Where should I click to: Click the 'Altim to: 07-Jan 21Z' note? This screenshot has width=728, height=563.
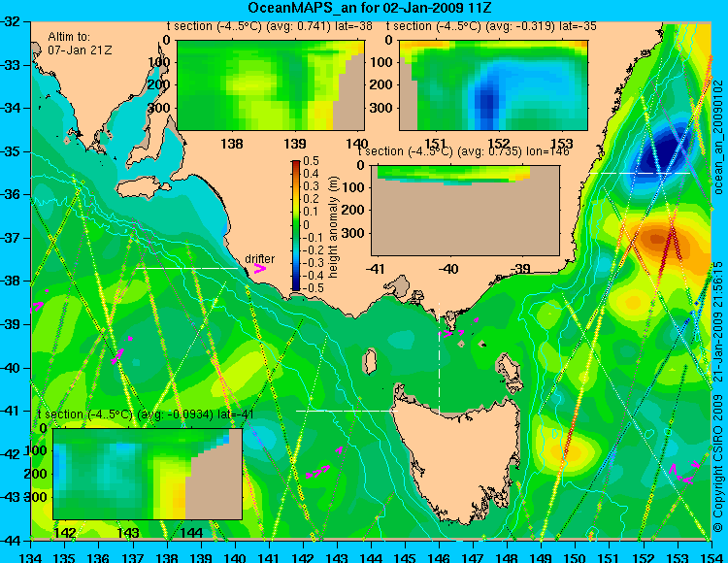pos(80,43)
